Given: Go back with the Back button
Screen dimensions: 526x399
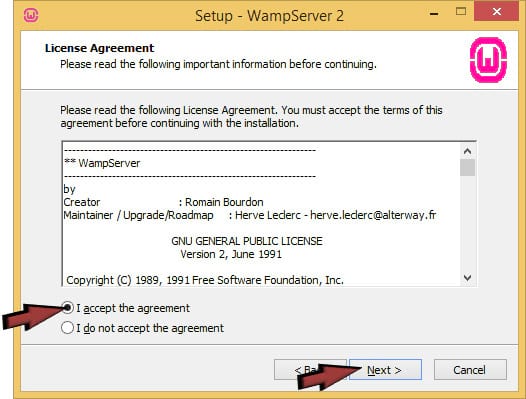Looking at the screenshot, I should coord(310,370).
